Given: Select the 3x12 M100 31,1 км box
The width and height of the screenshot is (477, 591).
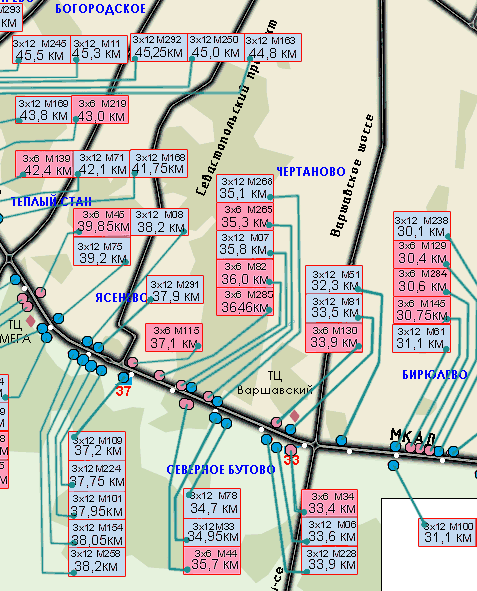Looking at the screenshot, I should (448, 532).
